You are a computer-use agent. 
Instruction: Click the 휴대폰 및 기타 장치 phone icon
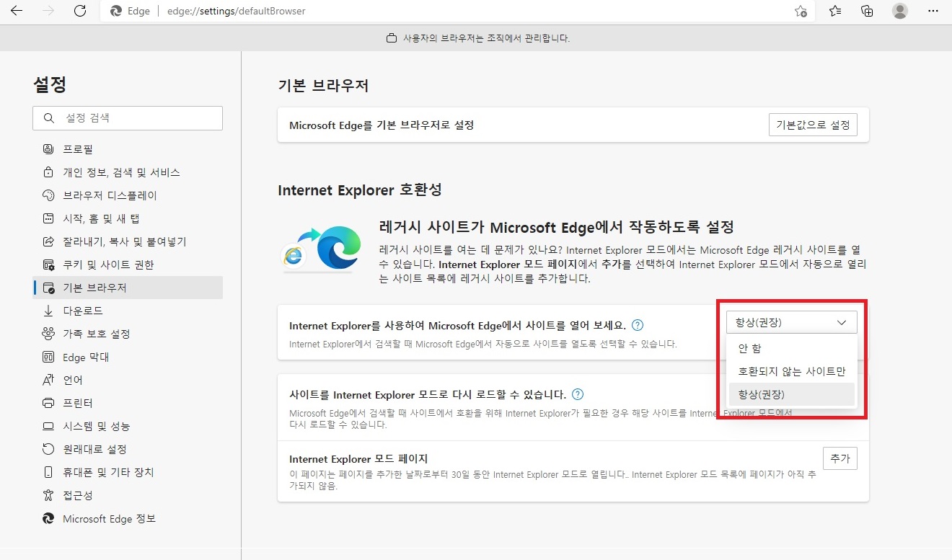48,472
